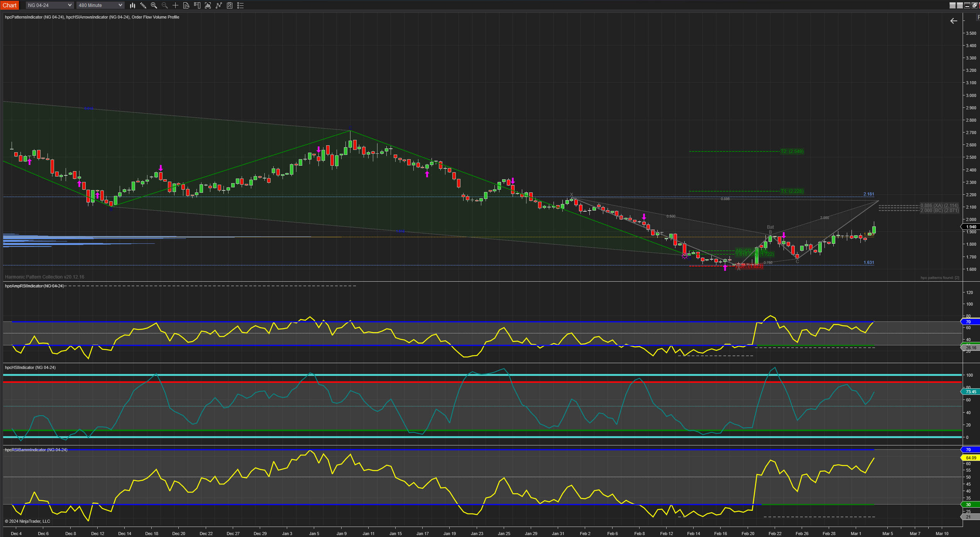Click the Zoom In magnifier icon
Screen dimensions: 980x537
click(x=154, y=5)
